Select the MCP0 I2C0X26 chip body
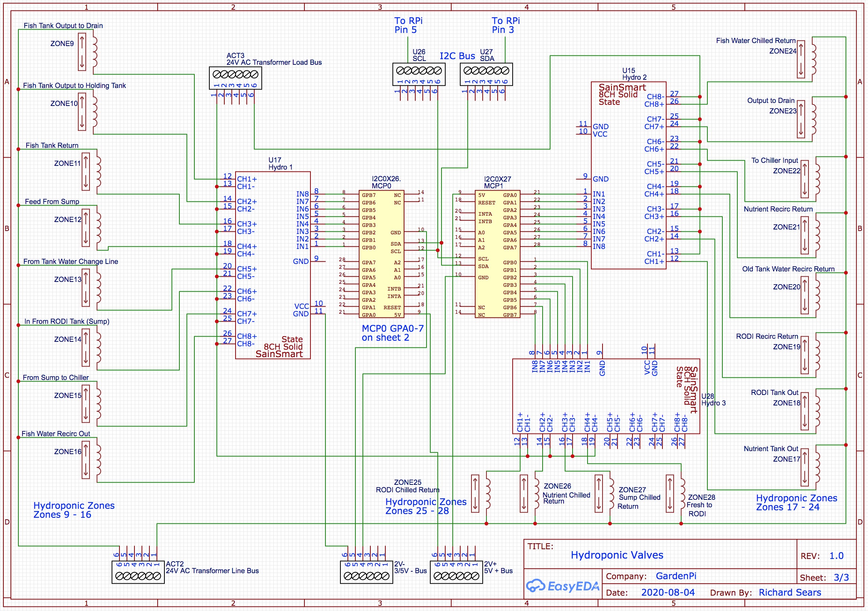The image size is (868, 611). pos(382,254)
